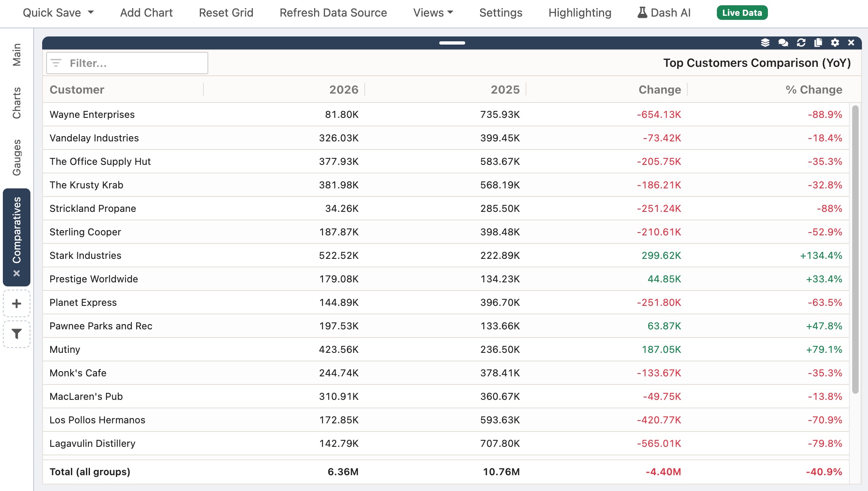Select Los Pollos Hermanos row

[x=446, y=420]
